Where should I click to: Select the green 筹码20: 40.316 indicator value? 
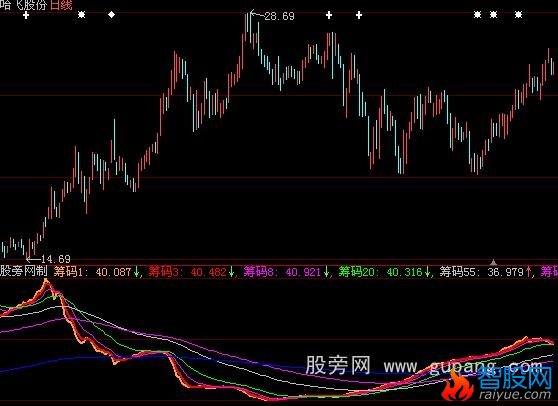coord(385,272)
